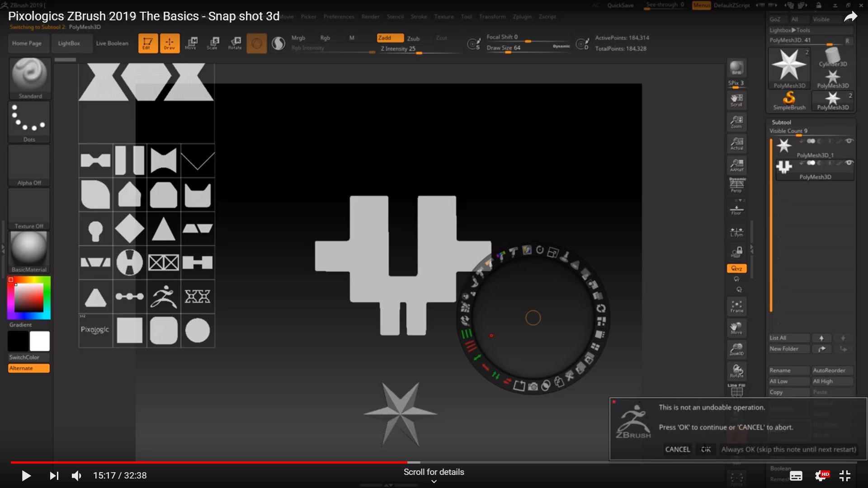Image resolution: width=868 pixels, height=488 pixels.
Task: Toggle Zsub mode
Action: 413,38
